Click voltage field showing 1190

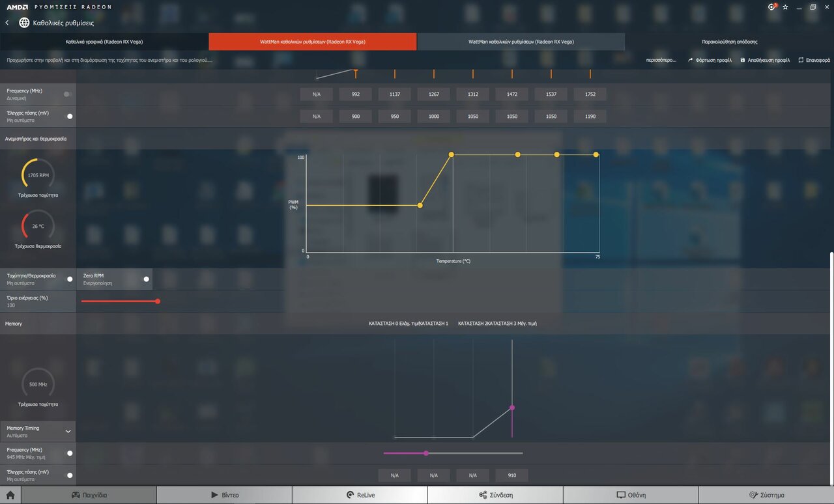pyautogui.click(x=590, y=117)
